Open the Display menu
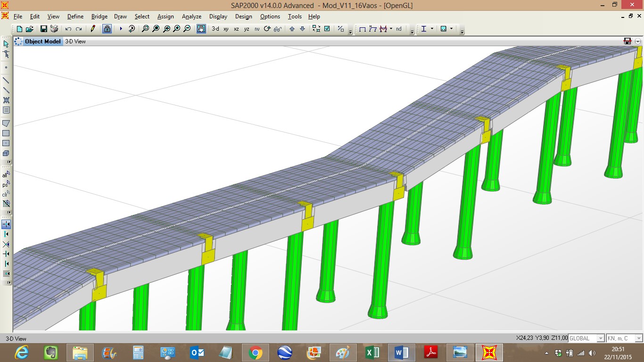 tap(218, 16)
